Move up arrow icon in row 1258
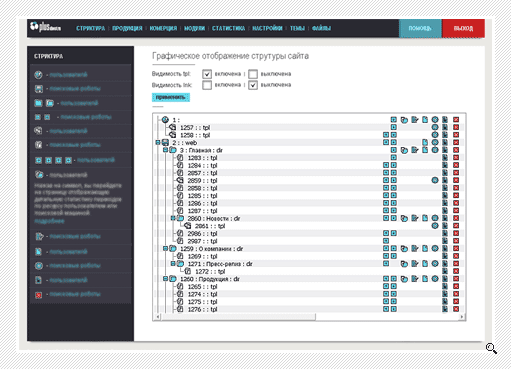 click(x=386, y=135)
